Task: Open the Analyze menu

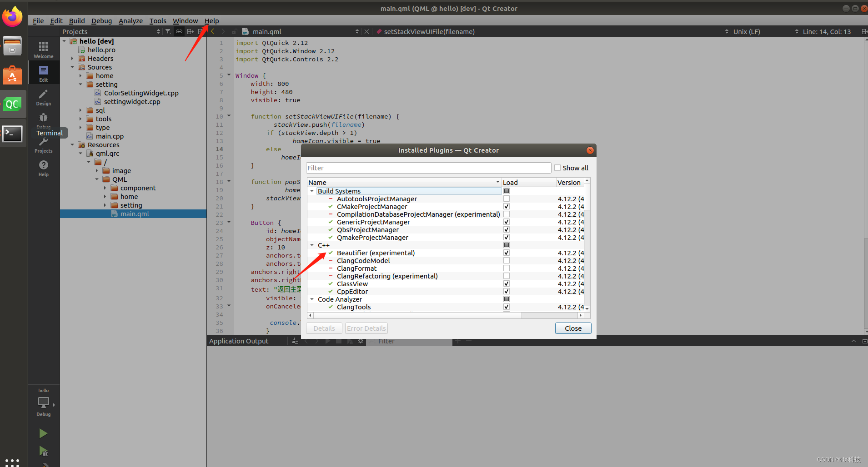Action: [130, 20]
